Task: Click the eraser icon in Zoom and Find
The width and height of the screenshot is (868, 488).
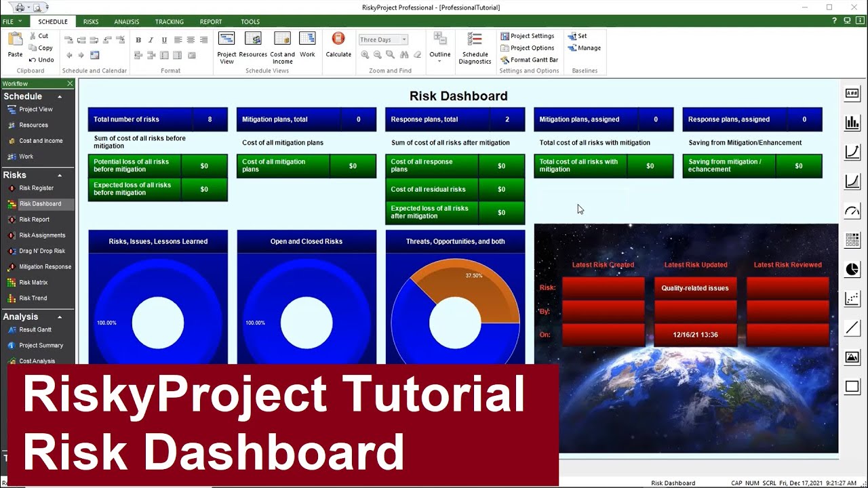Action: (417, 55)
